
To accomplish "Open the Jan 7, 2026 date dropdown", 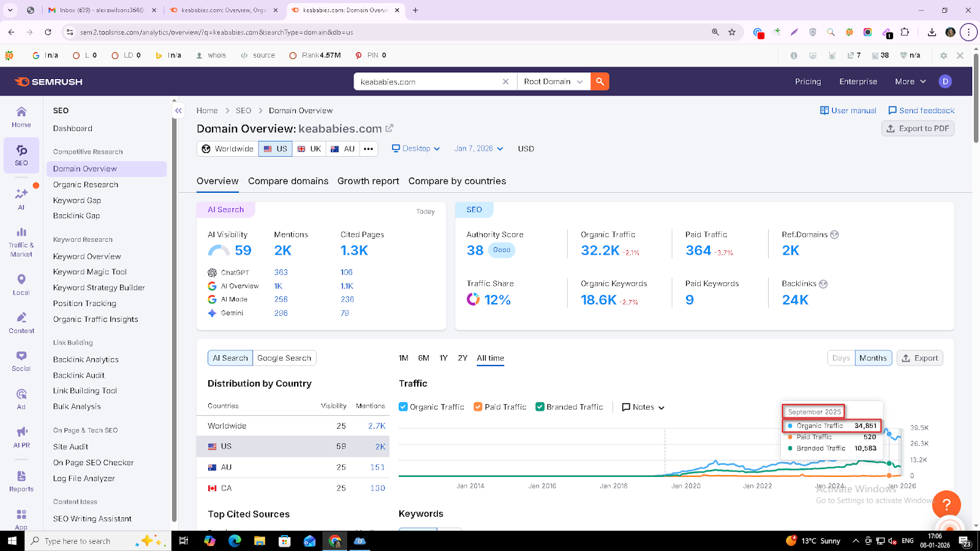I will 479,149.
